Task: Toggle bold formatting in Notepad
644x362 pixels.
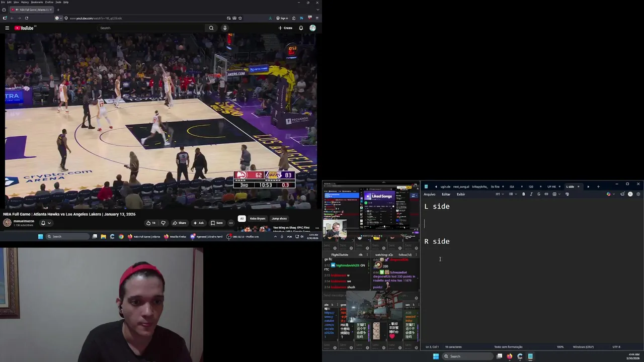Action: 524,194
